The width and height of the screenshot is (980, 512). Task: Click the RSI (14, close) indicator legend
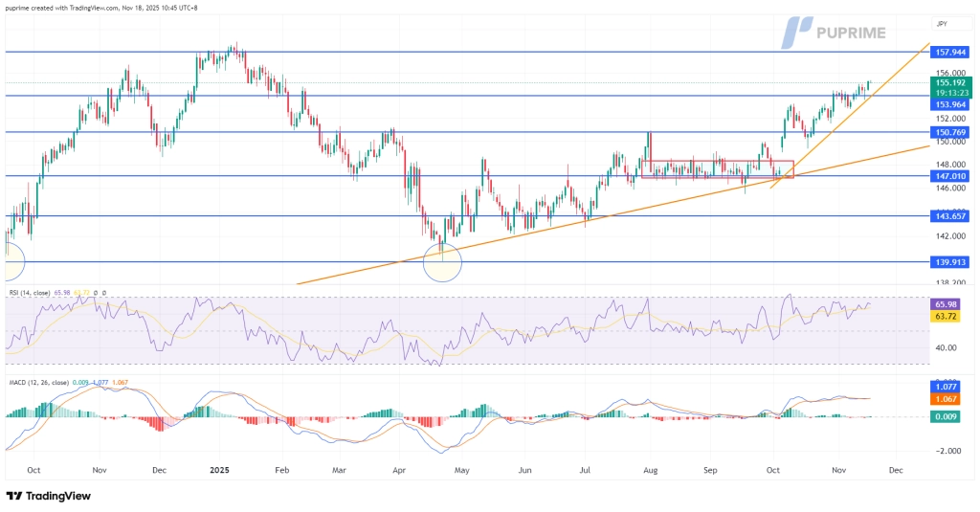click(x=30, y=293)
